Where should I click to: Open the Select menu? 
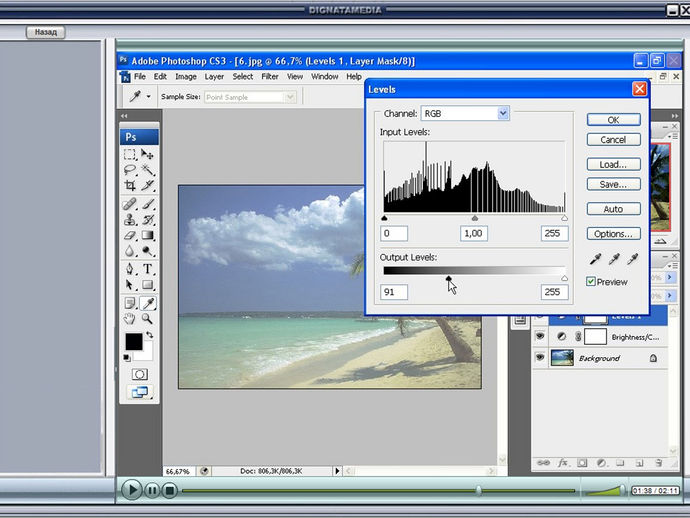[242, 77]
